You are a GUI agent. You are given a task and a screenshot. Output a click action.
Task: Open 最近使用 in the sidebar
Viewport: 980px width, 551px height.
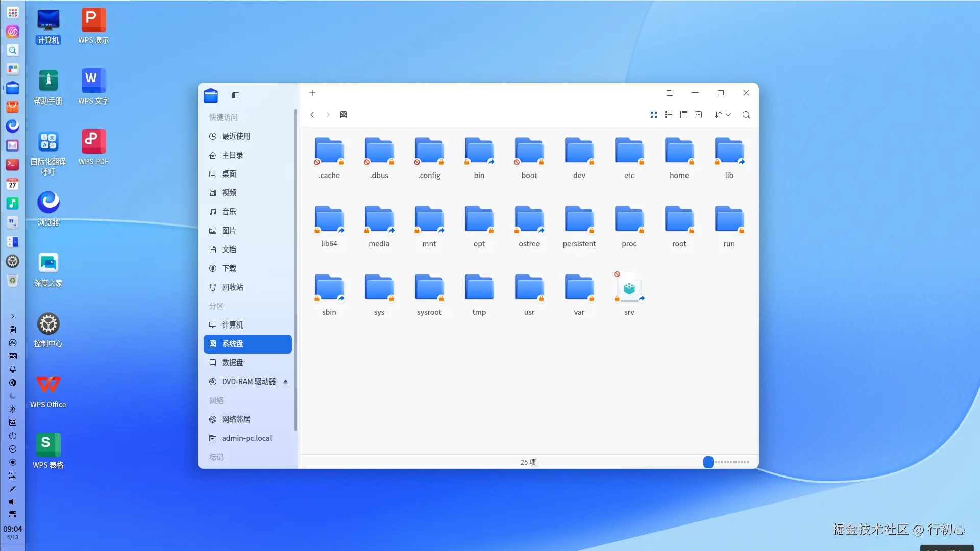point(248,136)
